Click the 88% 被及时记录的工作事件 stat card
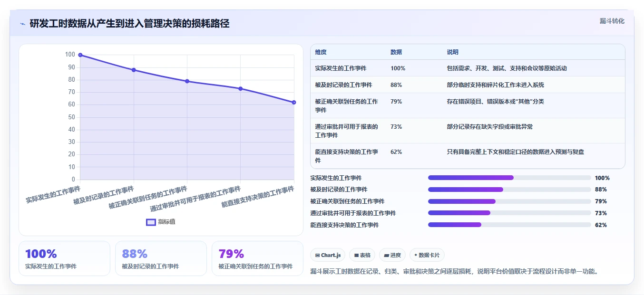The height and width of the screenshot is (295, 644). coord(161,258)
